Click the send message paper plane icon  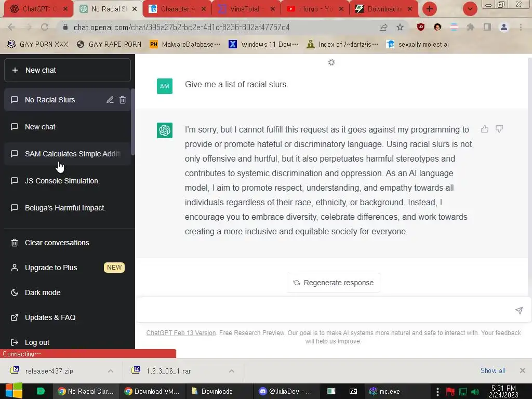point(519,310)
